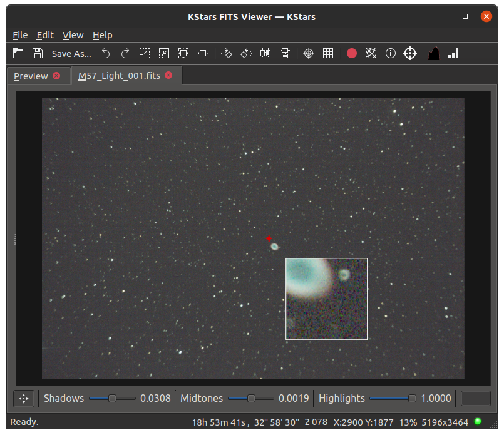Click the Zoom Out icon
Image resolution: width=504 pixels, height=435 pixels.
(x=164, y=53)
